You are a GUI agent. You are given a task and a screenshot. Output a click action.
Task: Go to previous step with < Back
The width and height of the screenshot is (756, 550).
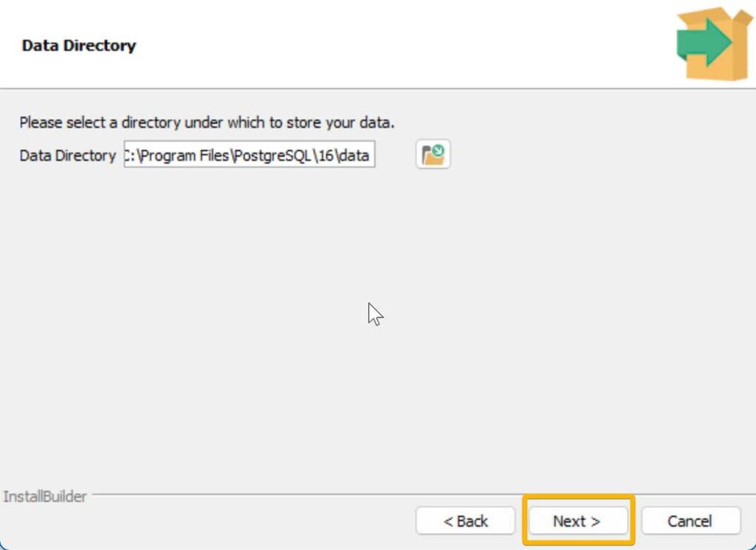point(465,520)
